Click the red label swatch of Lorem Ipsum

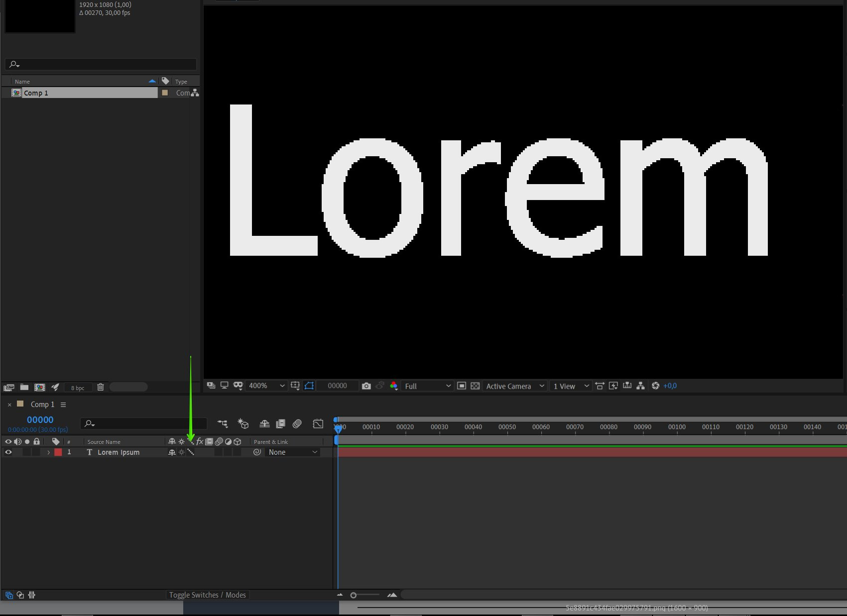coord(58,452)
